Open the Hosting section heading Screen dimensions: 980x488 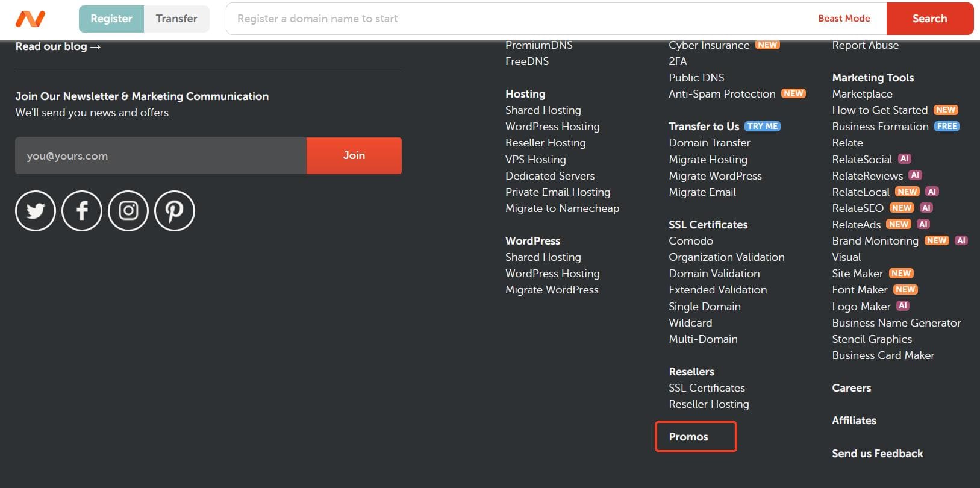[525, 94]
